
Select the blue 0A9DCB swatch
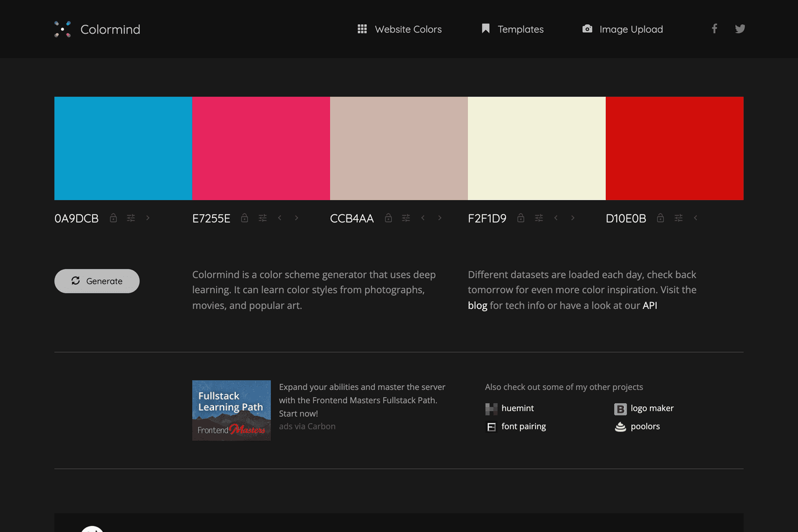click(x=123, y=148)
